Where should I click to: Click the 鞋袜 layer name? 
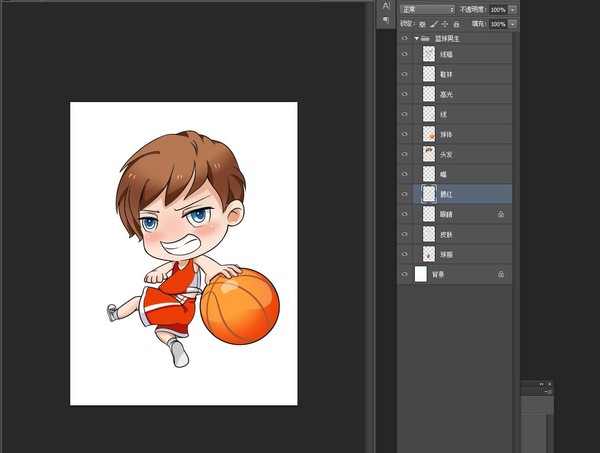[x=446, y=74]
